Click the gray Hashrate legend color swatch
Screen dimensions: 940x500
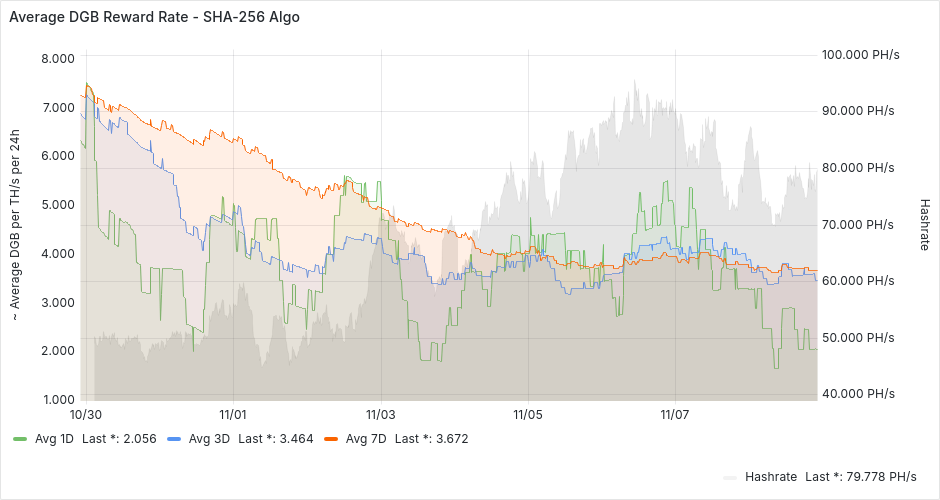(x=730, y=477)
